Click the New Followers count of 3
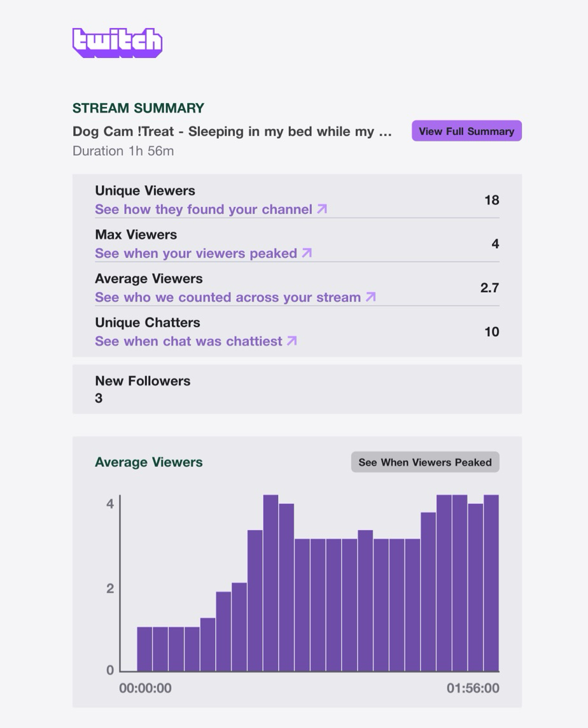 coord(99,398)
